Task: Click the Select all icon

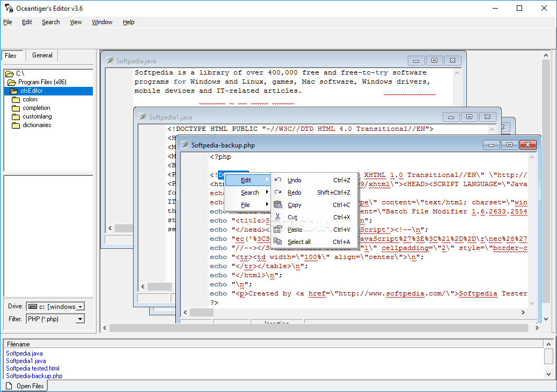Action: pyautogui.click(x=278, y=241)
